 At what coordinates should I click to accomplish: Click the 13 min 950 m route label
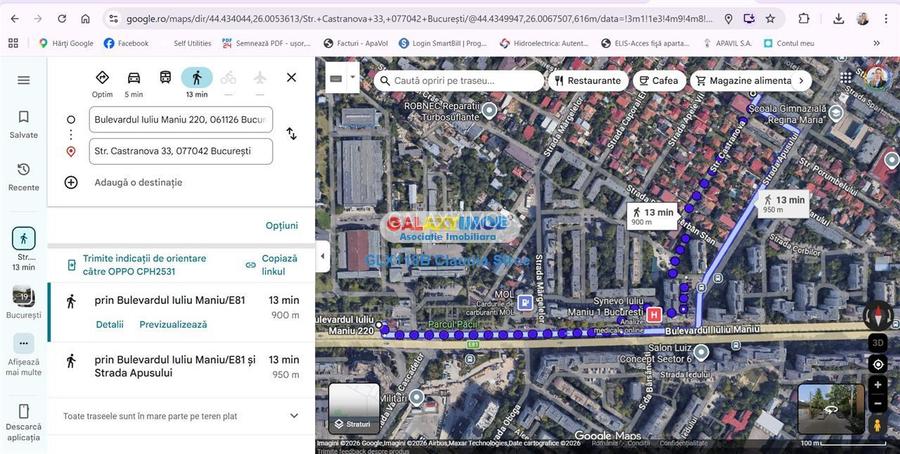click(x=784, y=204)
